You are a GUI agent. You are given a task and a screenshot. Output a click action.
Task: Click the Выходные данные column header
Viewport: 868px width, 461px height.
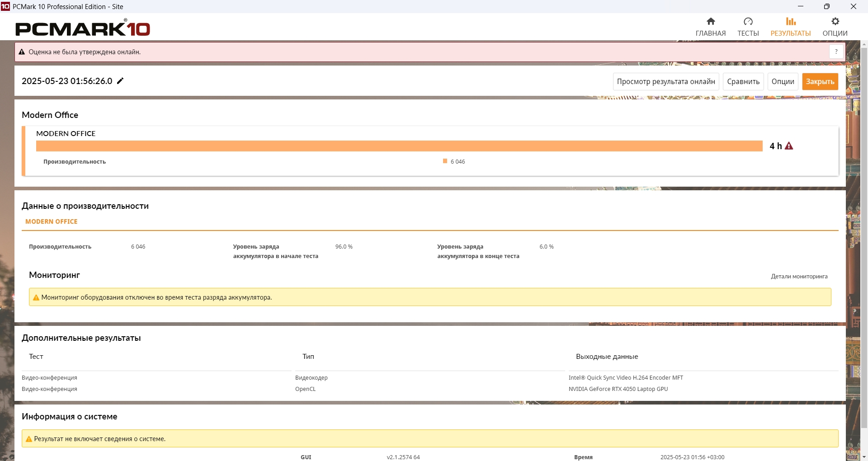607,357
